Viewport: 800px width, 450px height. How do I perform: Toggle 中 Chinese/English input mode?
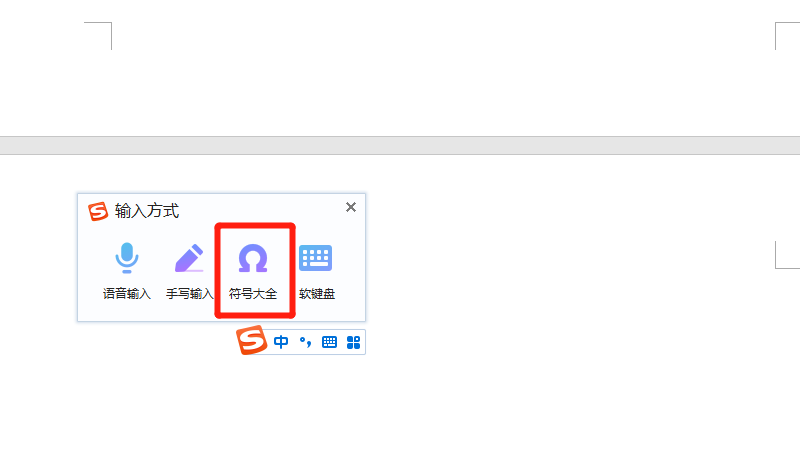click(281, 342)
